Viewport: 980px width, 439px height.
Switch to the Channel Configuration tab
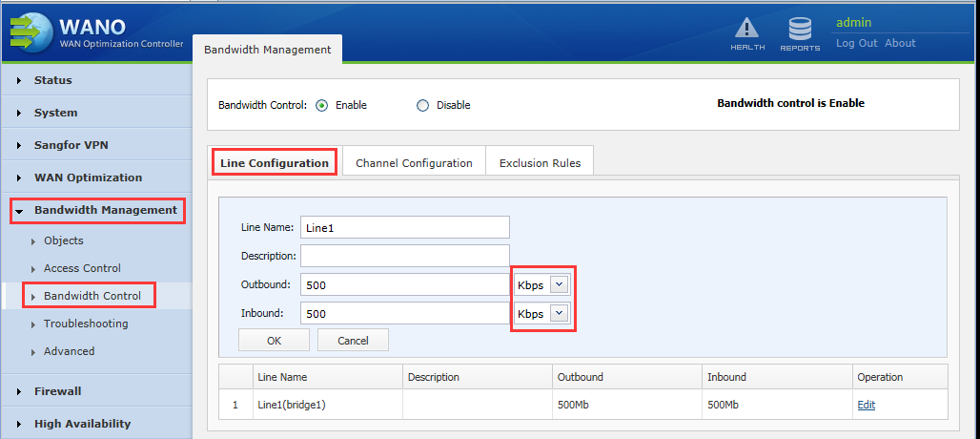pos(414,163)
